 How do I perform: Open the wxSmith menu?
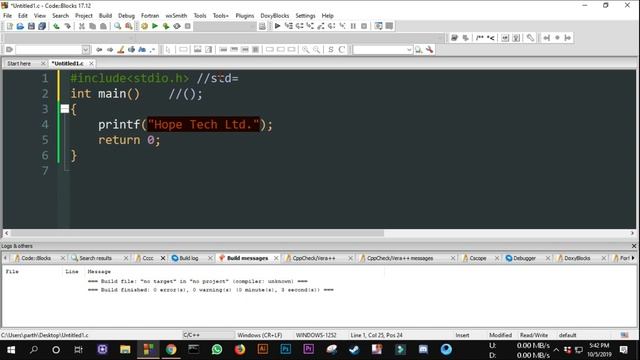[x=176, y=16]
